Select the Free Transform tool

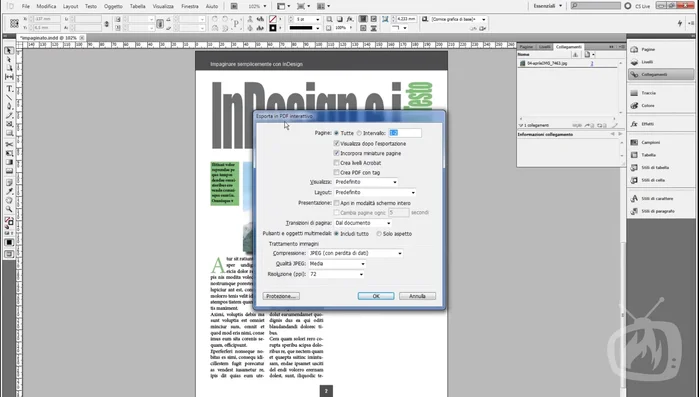tap(9, 153)
